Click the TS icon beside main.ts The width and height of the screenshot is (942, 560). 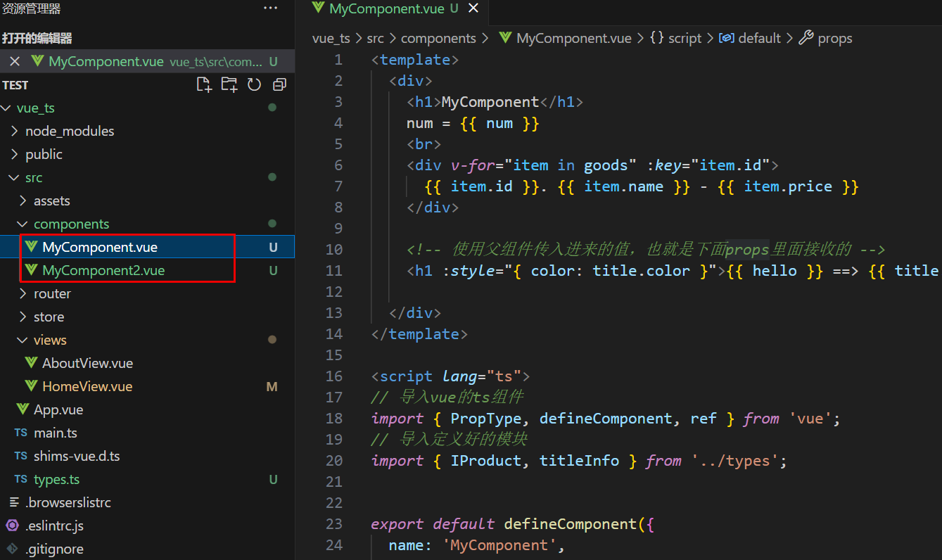pos(21,433)
